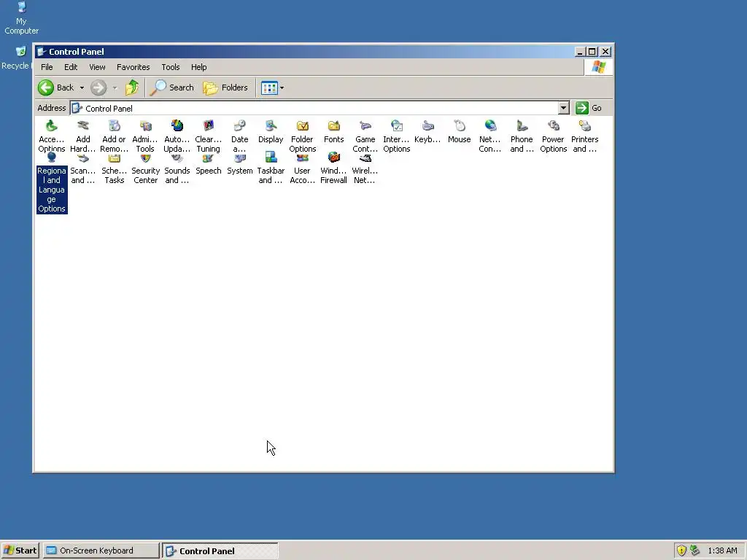
Task: Open Wireless Network Setup icon
Action: pos(365,169)
